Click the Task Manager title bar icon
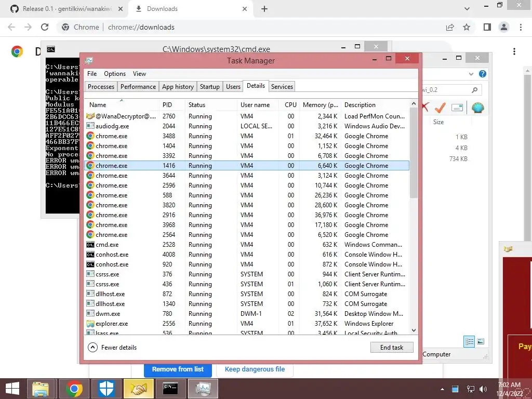The height and width of the screenshot is (399, 532). 89,60
